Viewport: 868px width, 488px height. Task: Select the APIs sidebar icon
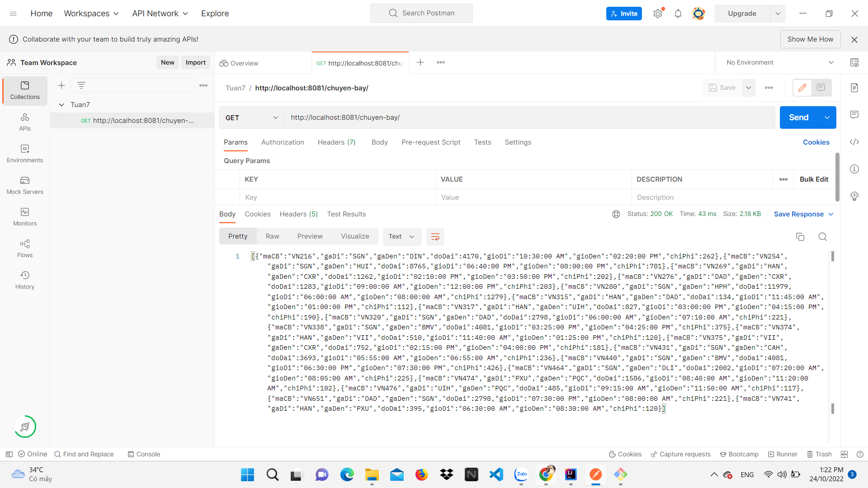25,121
